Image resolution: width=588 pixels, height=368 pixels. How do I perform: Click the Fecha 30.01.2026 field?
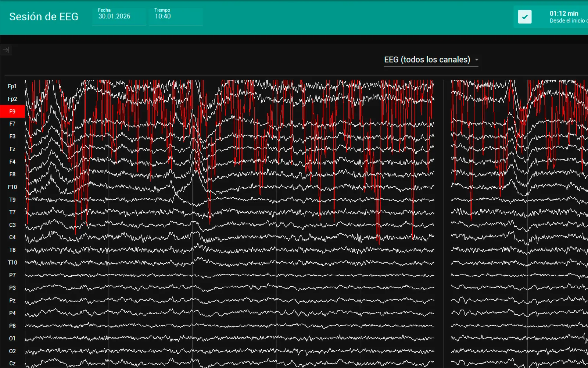119,16
